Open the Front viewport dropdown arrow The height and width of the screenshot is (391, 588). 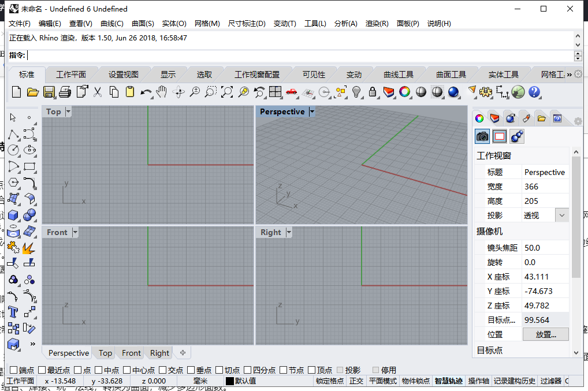coord(75,232)
